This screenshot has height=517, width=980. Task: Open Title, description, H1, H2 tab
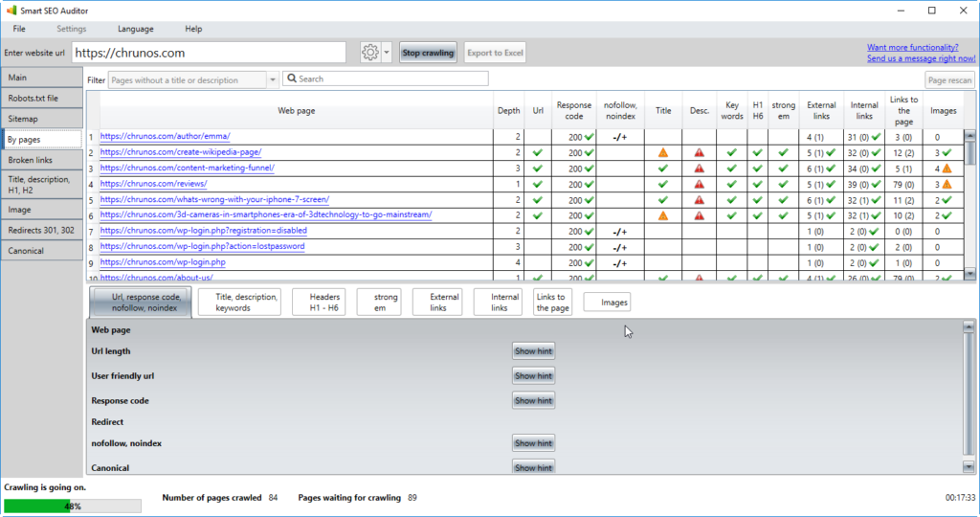coord(41,185)
